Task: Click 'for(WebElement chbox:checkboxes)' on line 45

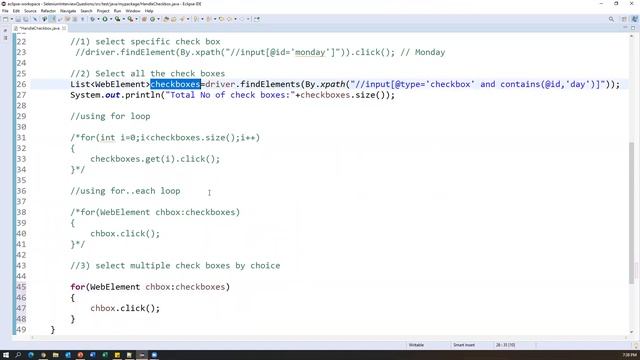Action: [x=150, y=287]
